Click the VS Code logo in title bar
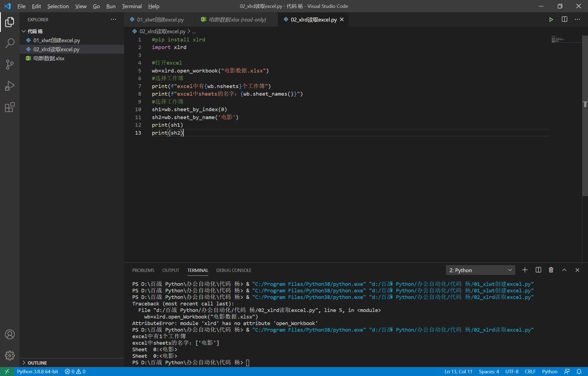The image size is (588, 376). tap(7, 6)
